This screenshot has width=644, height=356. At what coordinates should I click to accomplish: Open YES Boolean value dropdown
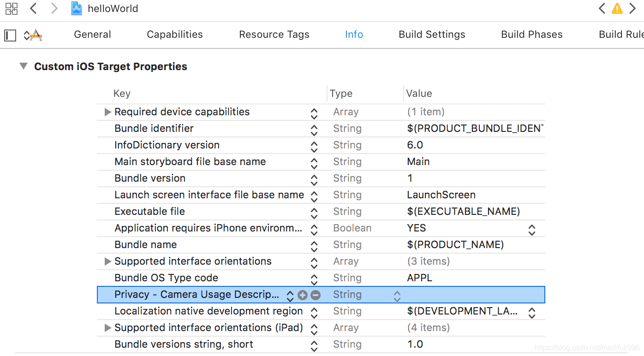[532, 230]
